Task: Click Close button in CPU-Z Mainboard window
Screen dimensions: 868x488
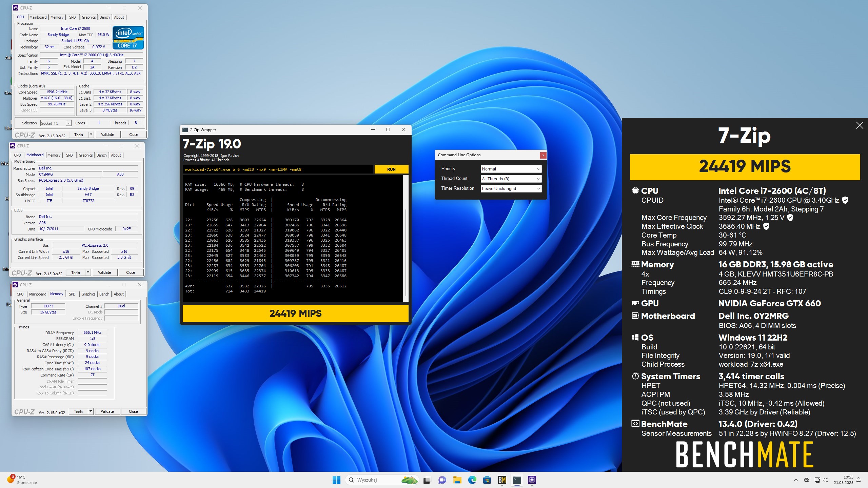Action: (x=131, y=272)
